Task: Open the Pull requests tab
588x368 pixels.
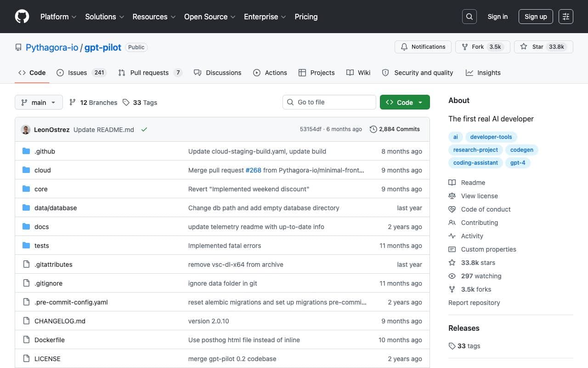Action: click(x=150, y=73)
